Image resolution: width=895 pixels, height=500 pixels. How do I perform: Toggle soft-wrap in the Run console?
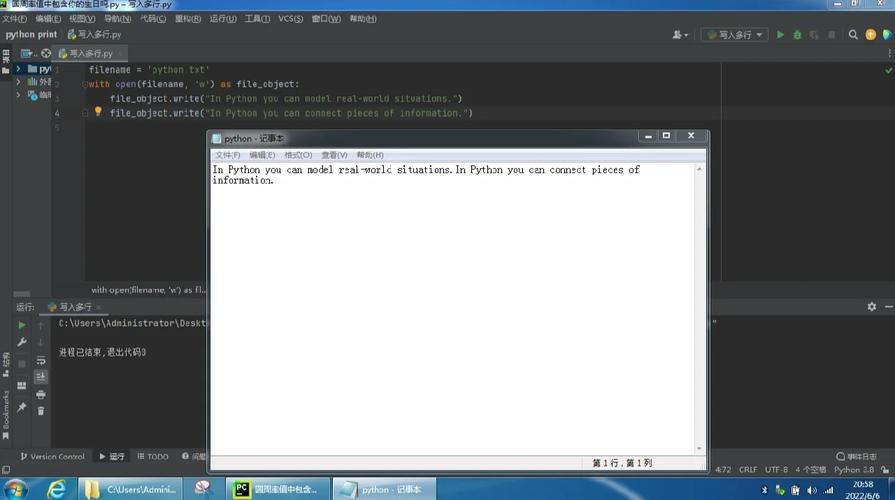(41, 360)
